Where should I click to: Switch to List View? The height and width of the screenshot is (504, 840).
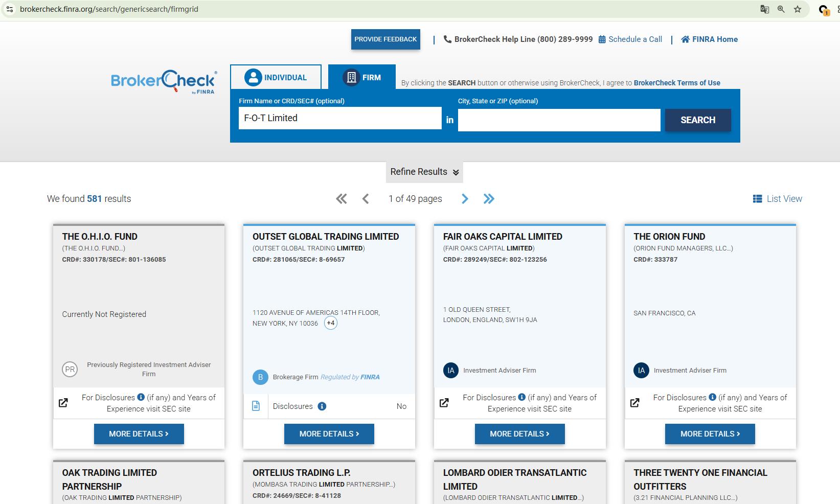click(777, 199)
